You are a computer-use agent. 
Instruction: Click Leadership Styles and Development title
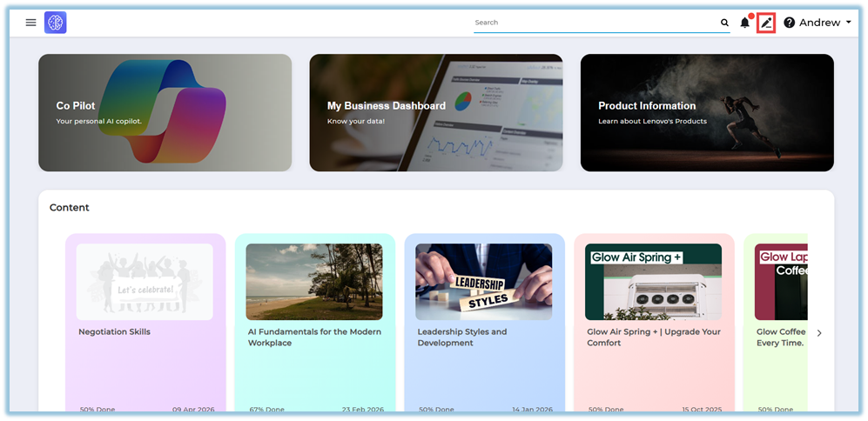click(461, 337)
